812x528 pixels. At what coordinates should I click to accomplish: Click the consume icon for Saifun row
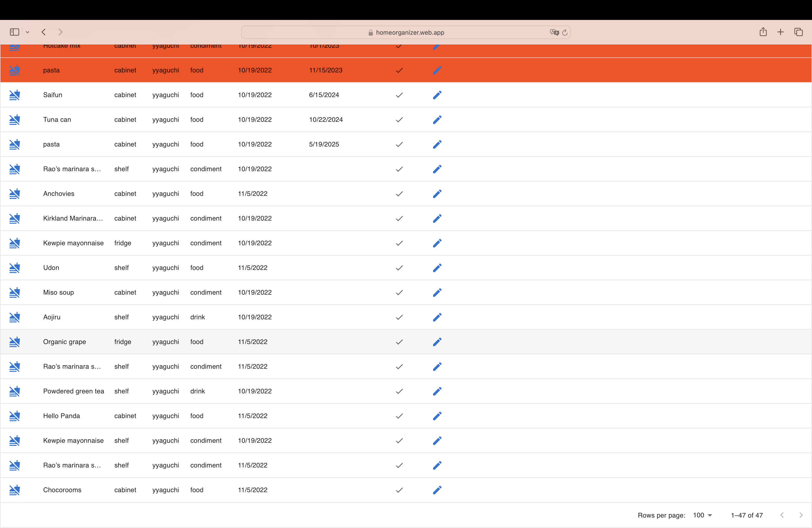pyautogui.click(x=14, y=95)
